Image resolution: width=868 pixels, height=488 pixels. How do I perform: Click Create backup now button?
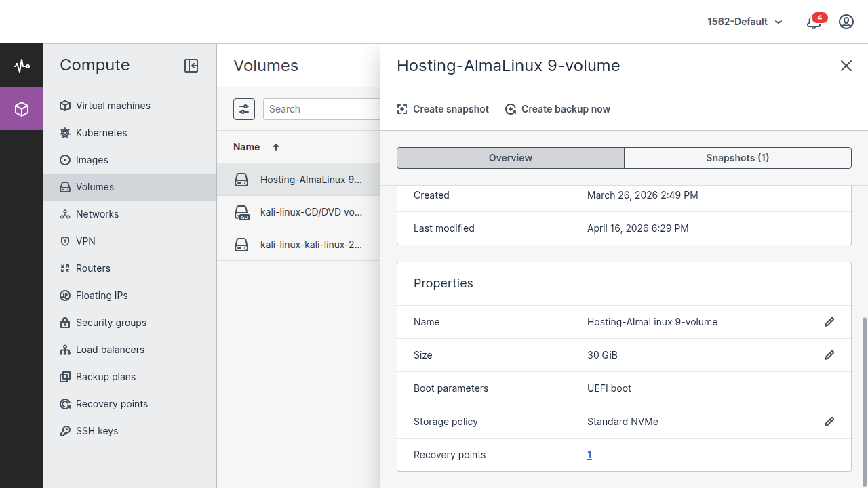tap(557, 109)
